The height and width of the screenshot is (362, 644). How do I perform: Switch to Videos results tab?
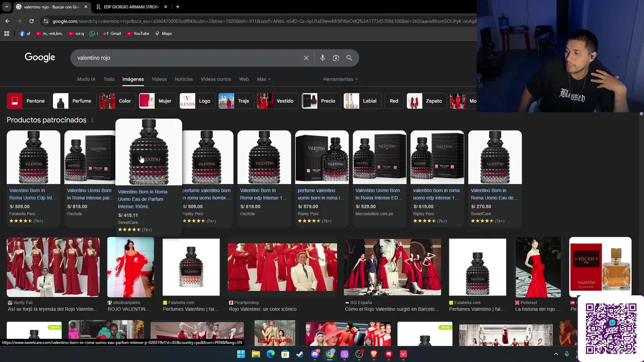159,79
